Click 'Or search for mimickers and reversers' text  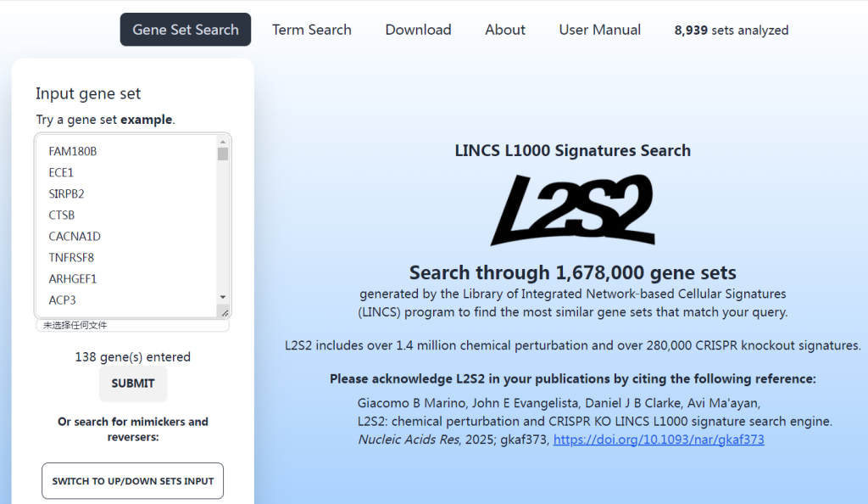(x=133, y=429)
